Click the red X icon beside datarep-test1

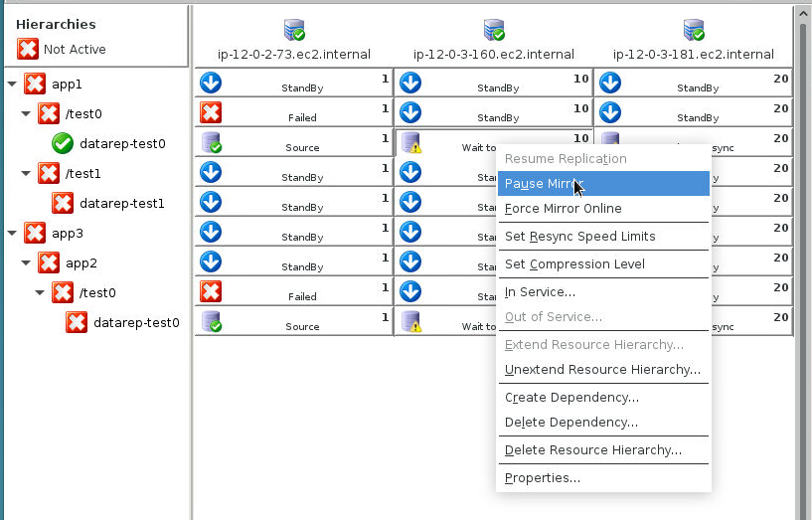63,203
